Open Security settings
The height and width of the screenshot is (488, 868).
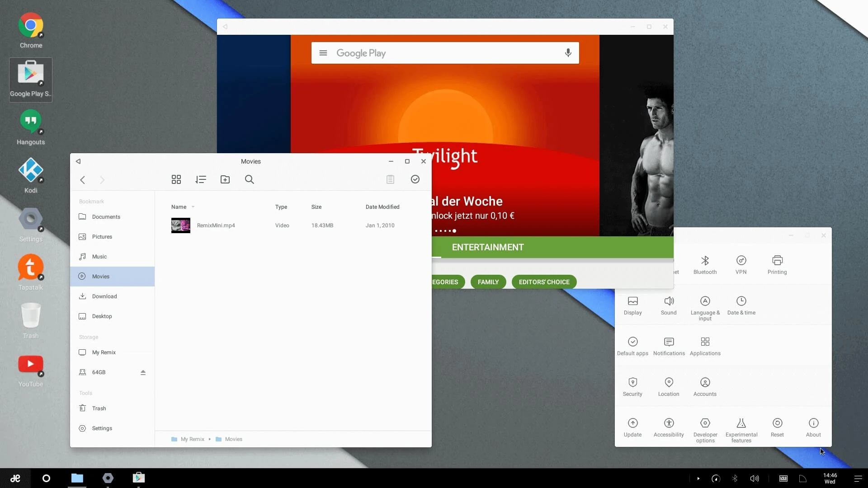point(632,387)
